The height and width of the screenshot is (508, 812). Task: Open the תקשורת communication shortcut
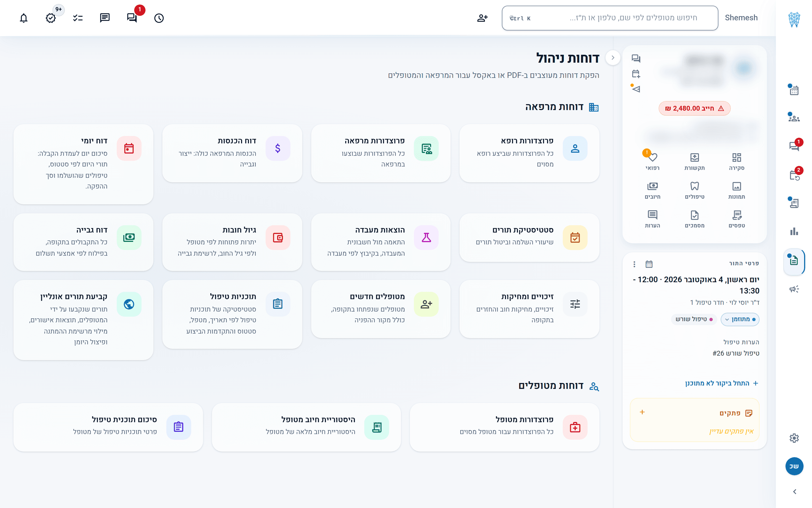(694, 161)
